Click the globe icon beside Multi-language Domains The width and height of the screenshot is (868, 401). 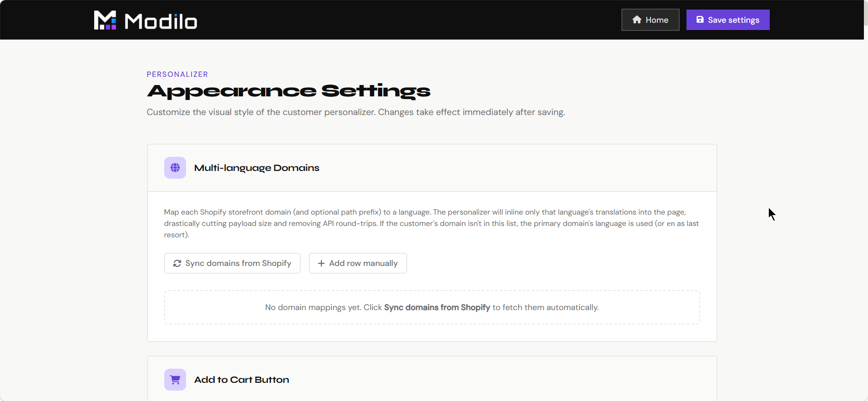(x=175, y=168)
